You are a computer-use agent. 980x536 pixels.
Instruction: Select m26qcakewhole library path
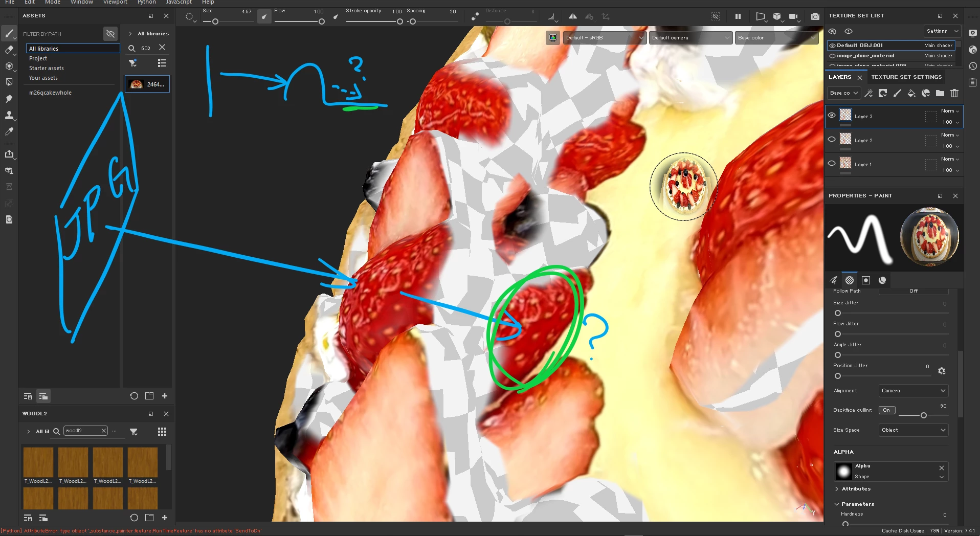pyautogui.click(x=50, y=93)
